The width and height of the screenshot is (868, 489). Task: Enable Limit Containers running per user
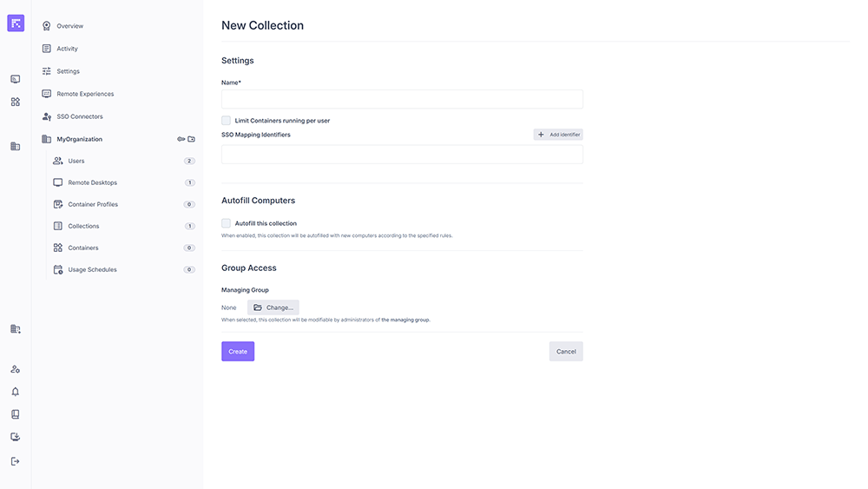pyautogui.click(x=227, y=121)
